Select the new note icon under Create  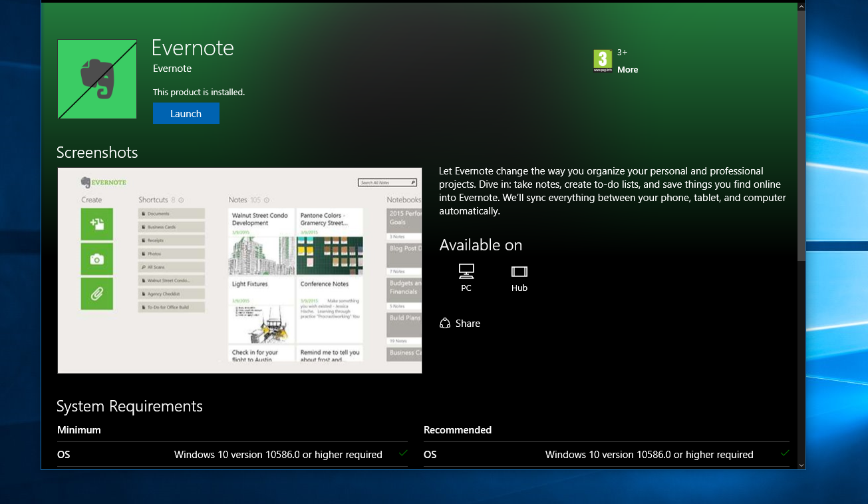(x=96, y=224)
